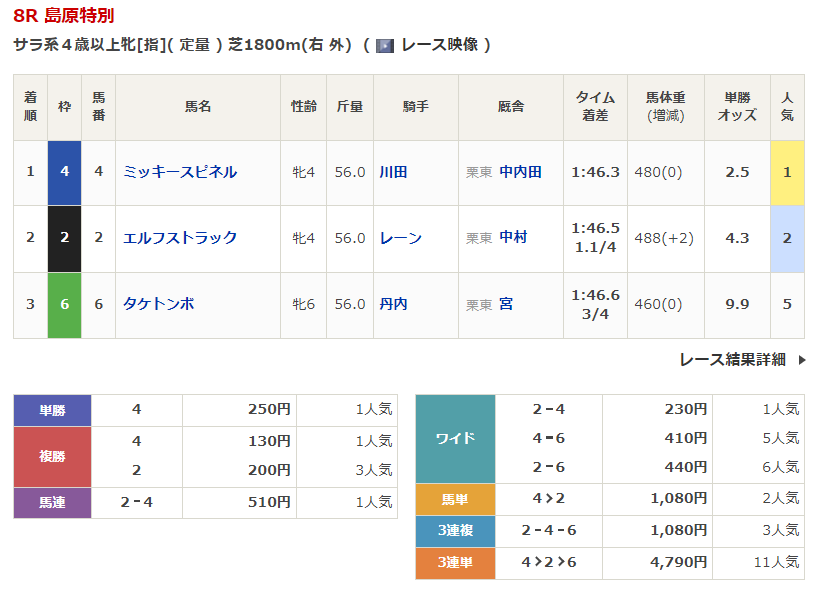Open horse タケトンボ page
Viewport: 821px width, 589px height.
(x=158, y=304)
